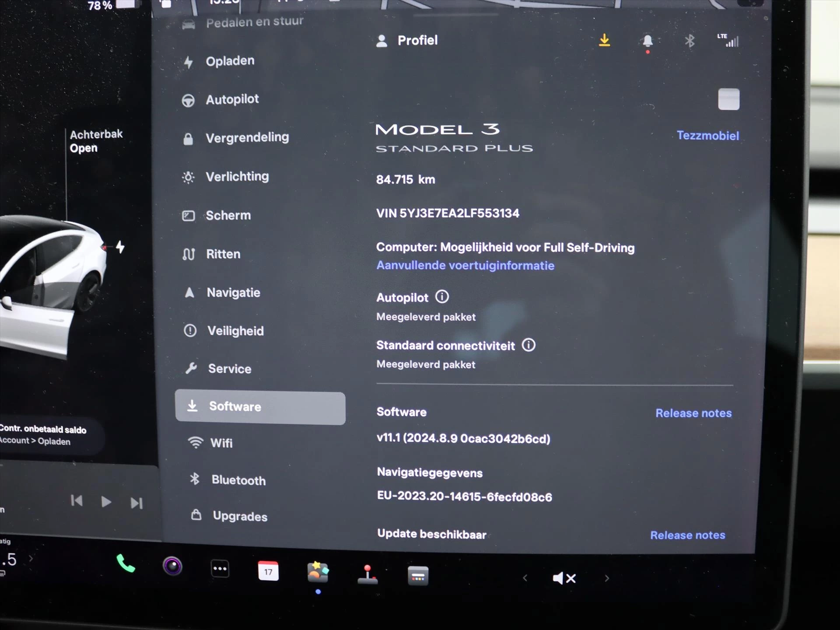840x630 pixels.
Task: Tap the VIN 5YJ3E7EA2LF553134 text
Action: (448, 213)
